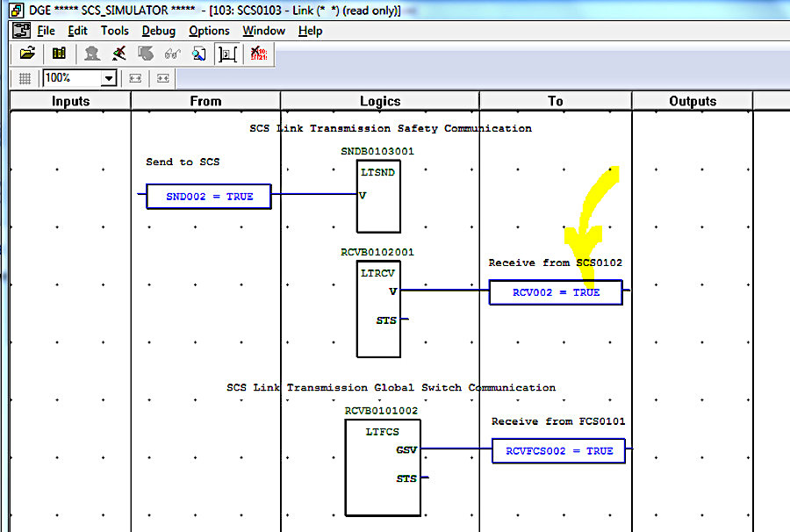
Task: Click the Global Switch Communication heading text
Action: pyautogui.click(x=391, y=387)
